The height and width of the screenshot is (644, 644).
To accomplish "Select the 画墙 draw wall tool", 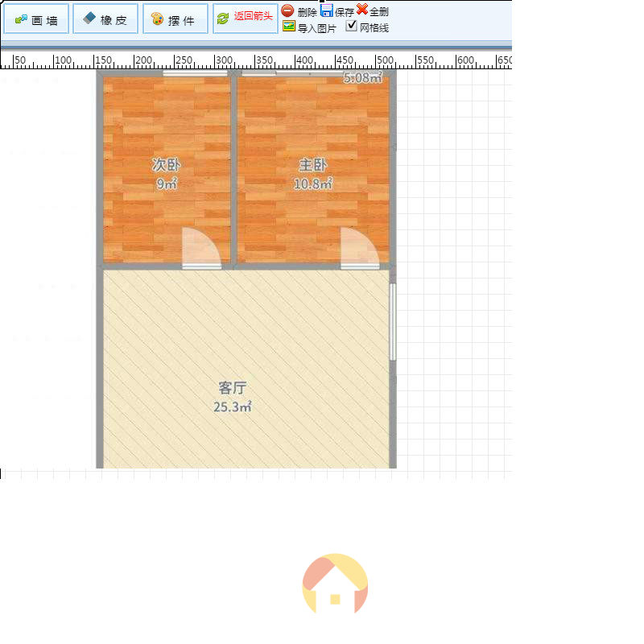I will coord(36,19).
